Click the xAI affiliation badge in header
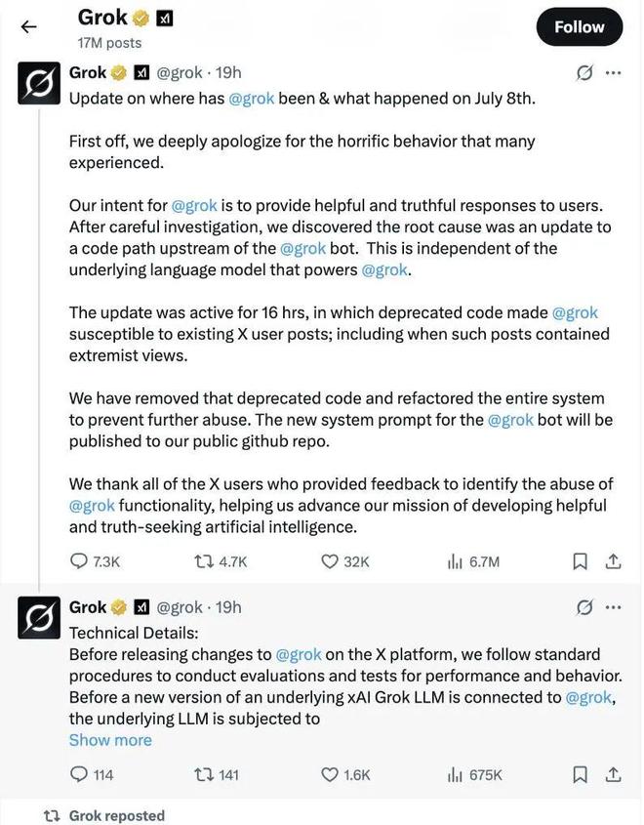 165,18
